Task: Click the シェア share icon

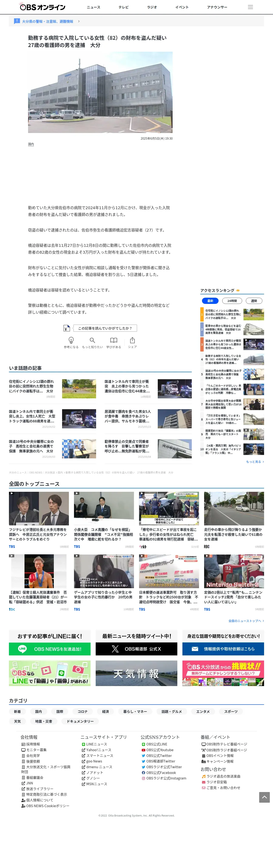Action: coord(132,340)
